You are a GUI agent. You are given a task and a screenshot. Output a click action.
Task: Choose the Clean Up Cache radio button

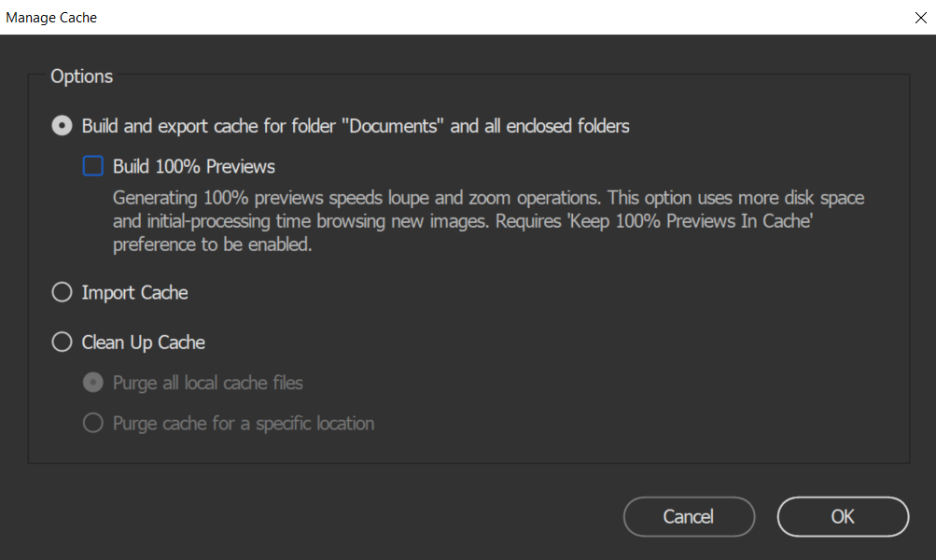click(62, 343)
